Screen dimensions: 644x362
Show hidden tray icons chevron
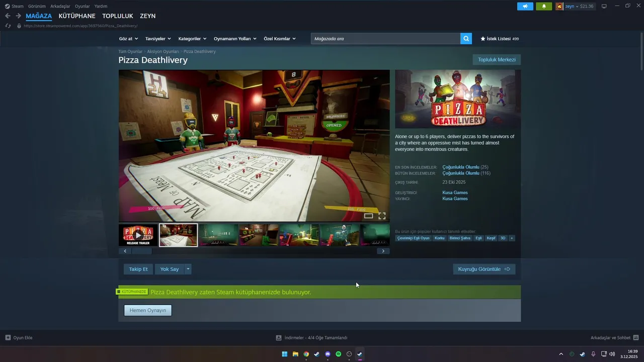pos(561,354)
